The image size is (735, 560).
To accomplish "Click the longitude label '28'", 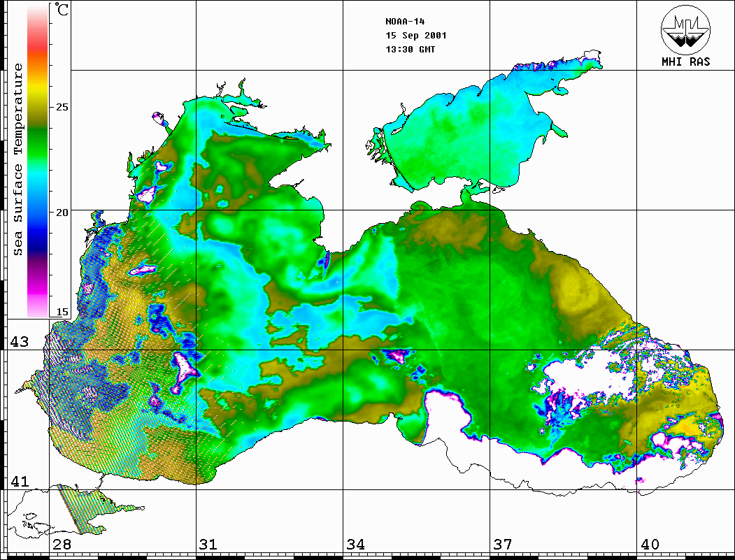I will (62, 545).
